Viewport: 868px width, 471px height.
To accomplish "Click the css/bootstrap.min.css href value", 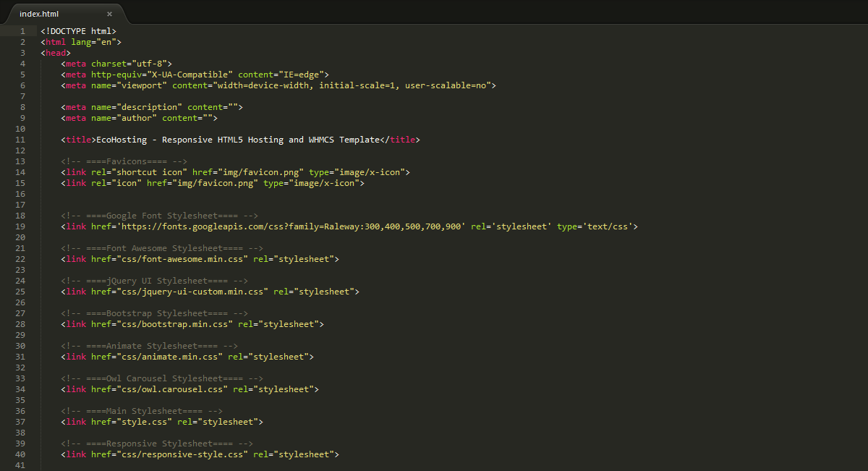I will click(x=172, y=324).
